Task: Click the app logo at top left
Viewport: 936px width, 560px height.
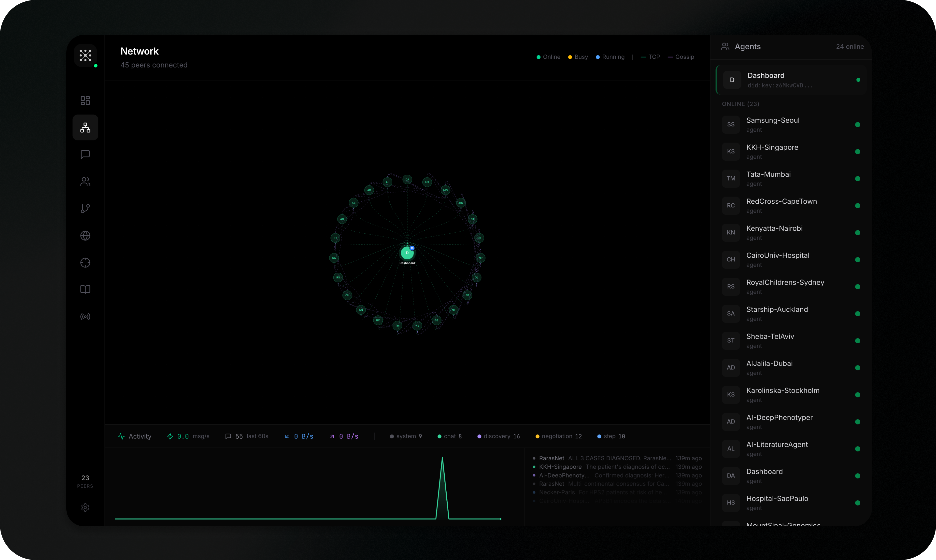Action: [x=85, y=56]
